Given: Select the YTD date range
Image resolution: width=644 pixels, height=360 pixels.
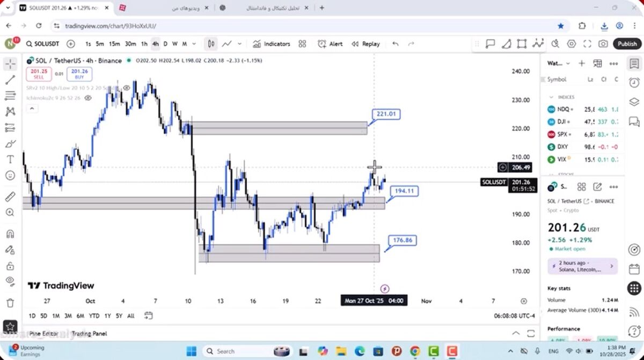Looking at the screenshot, I should (x=94, y=316).
